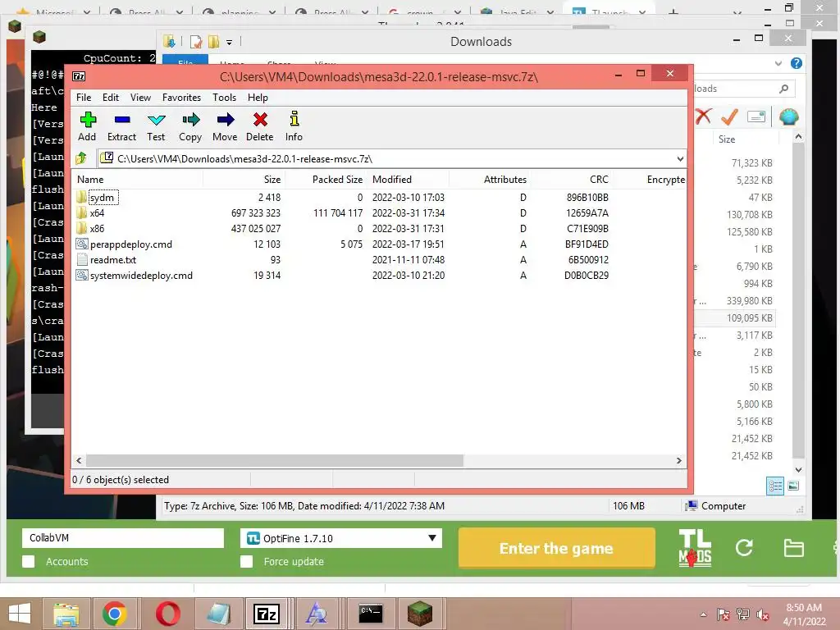Click the orange checkmark icon in Downloads ribbon

pyautogui.click(x=729, y=116)
